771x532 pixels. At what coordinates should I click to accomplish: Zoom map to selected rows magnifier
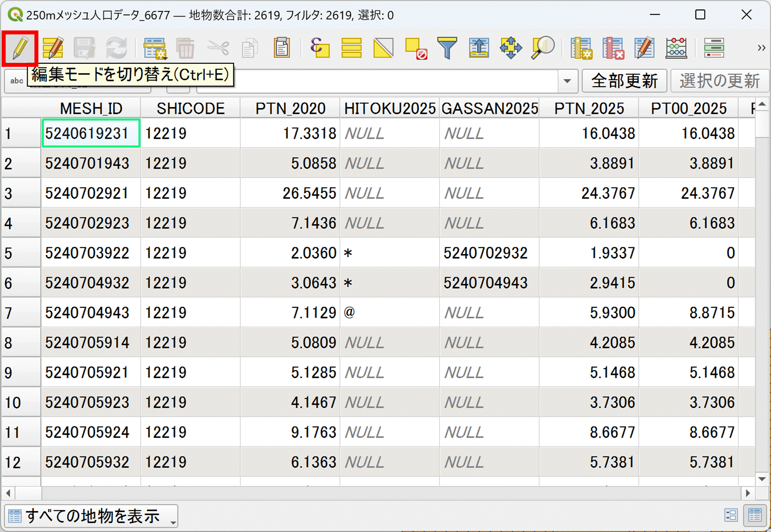[542, 48]
